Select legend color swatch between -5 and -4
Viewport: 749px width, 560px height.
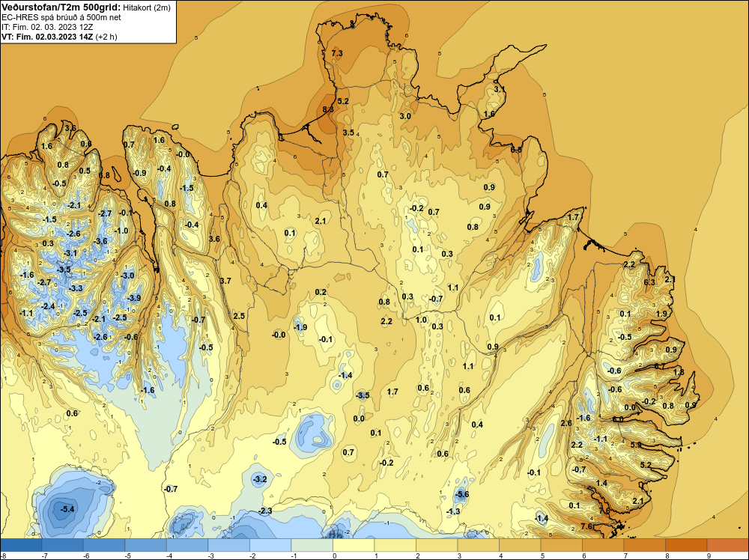click(146, 545)
